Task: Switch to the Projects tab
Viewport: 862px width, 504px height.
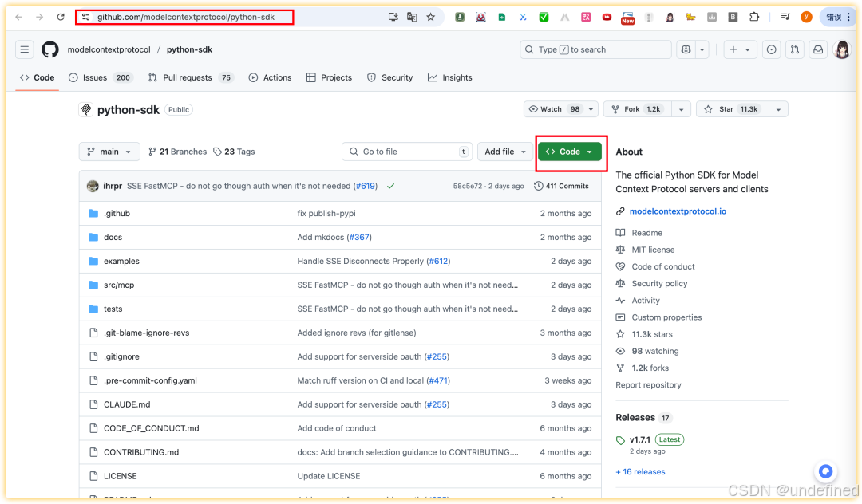Action: point(330,77)
